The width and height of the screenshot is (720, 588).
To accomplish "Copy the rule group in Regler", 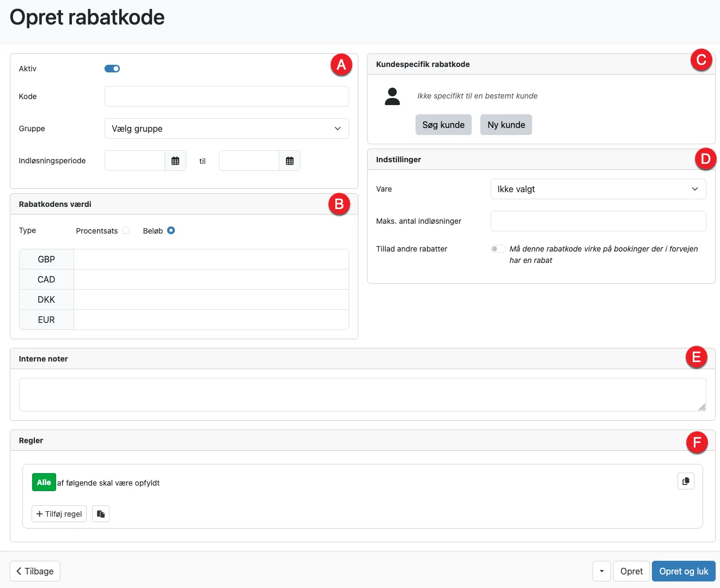I will 686,481.
